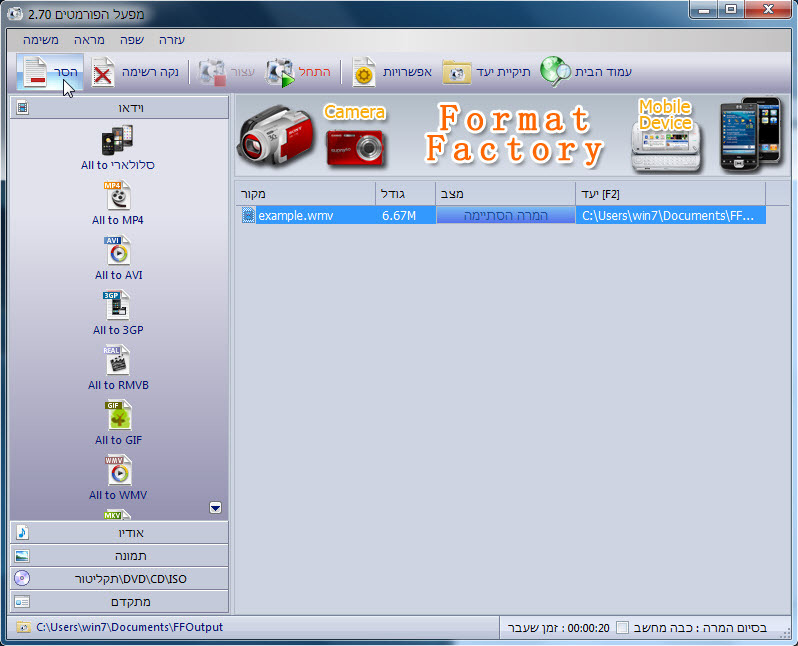Click the Format Factory logo text

(514, 135)
